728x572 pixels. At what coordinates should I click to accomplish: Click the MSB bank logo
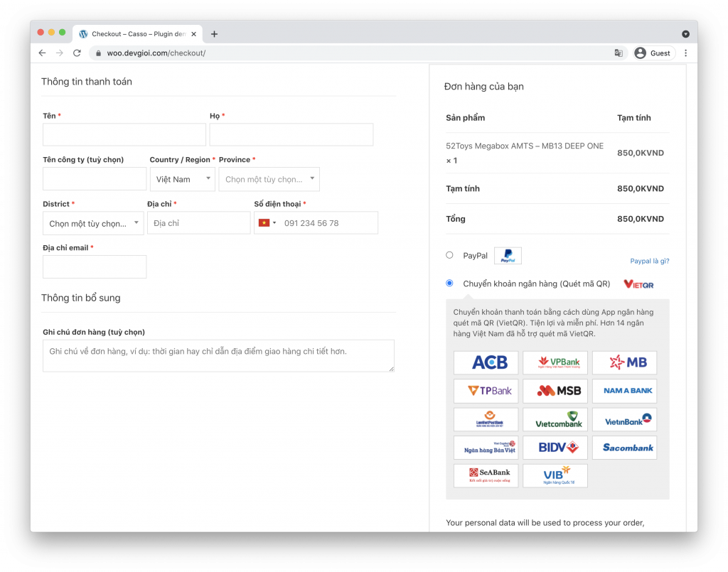point(555,391)
